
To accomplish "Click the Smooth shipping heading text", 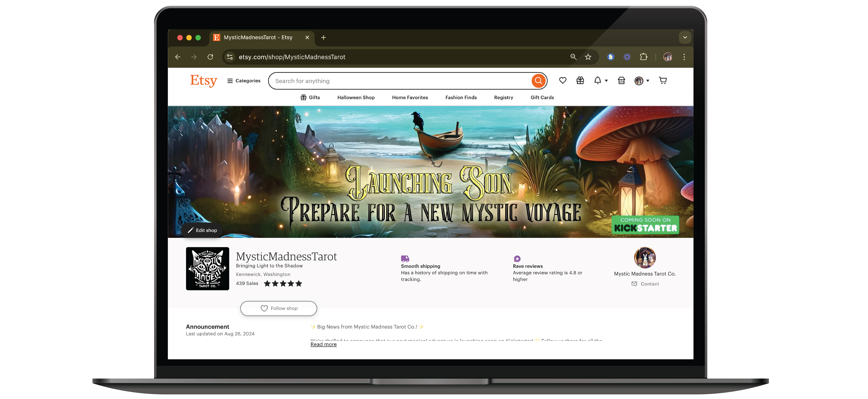I will click(420, 266).
